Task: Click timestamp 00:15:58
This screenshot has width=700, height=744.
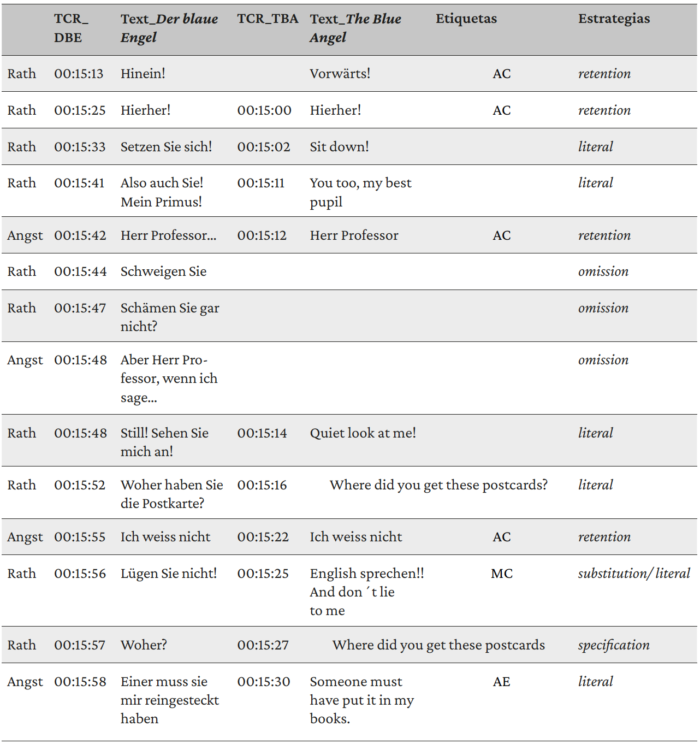Action: [80, 682]
